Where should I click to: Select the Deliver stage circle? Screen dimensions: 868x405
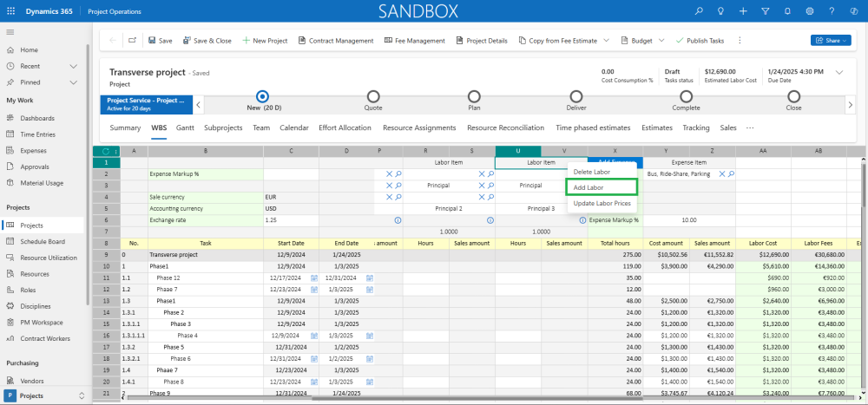coord(576,96)
